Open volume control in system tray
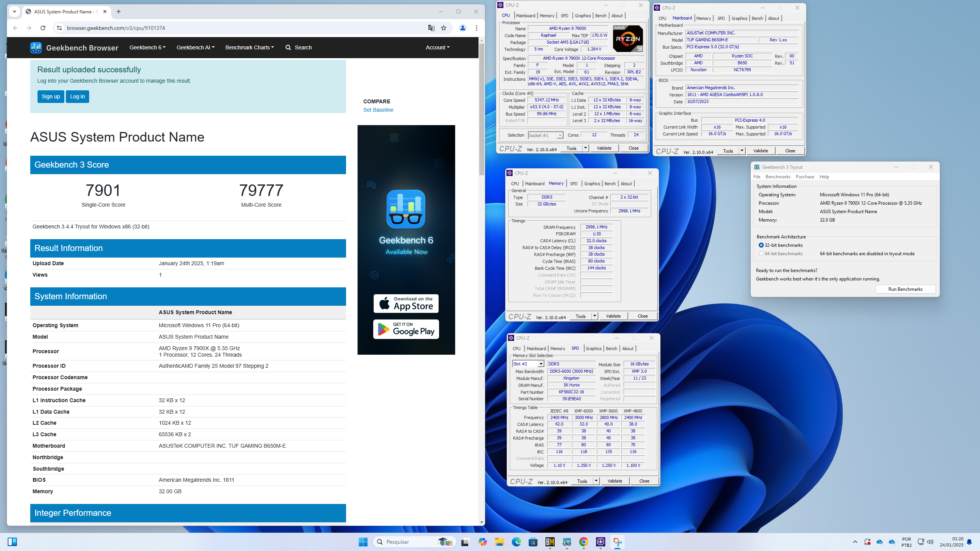The width and height of the screenshot is (980, 551). pyautogui.click(x=930, y=542)
